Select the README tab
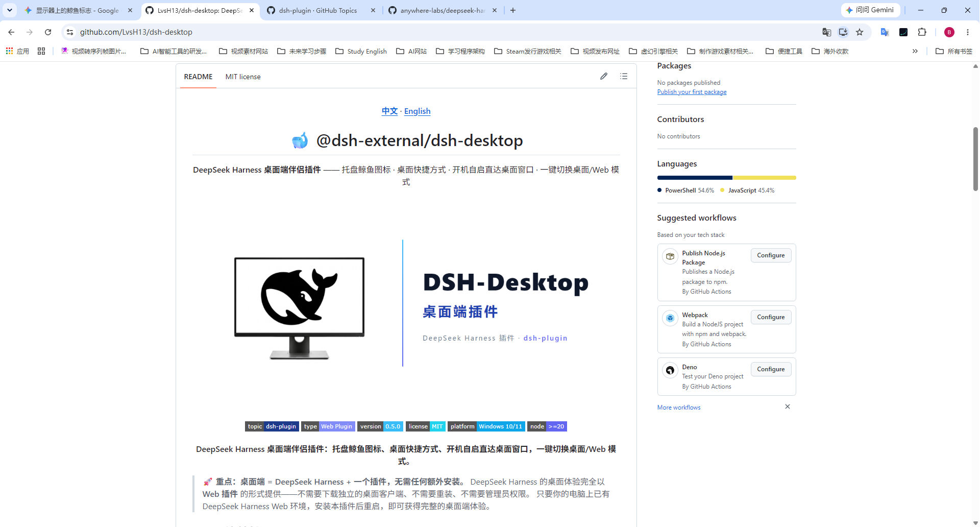 (198, 77)
